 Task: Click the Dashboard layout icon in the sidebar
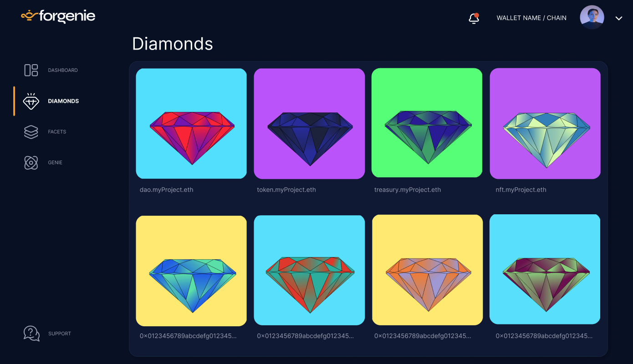tap(31, 70)
